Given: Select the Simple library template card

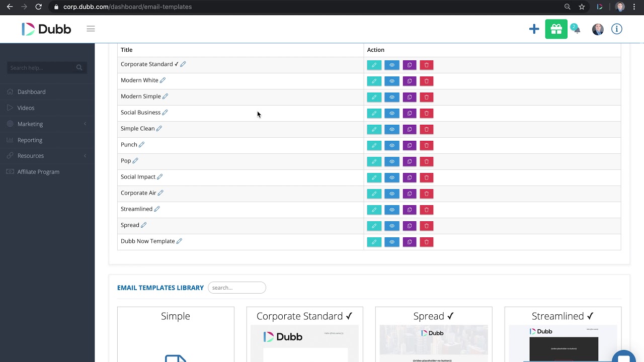Looking at the screenshot, I should pyautogui.click(x=176, y=334).
